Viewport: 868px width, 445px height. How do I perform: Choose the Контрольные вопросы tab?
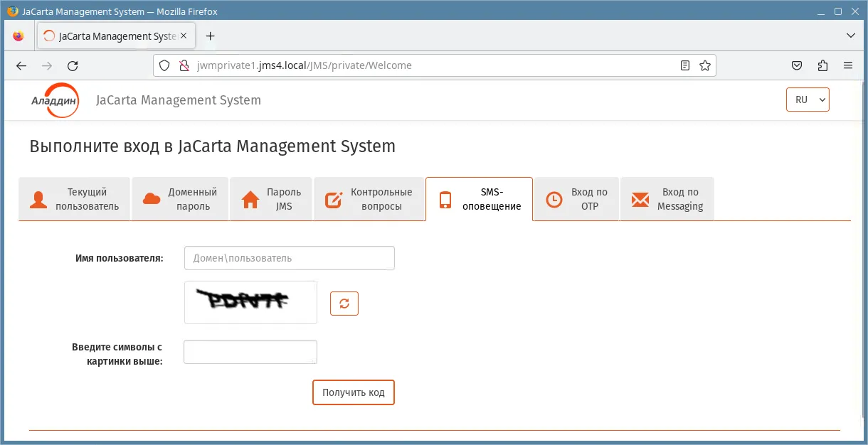click(x=369, y=199)
